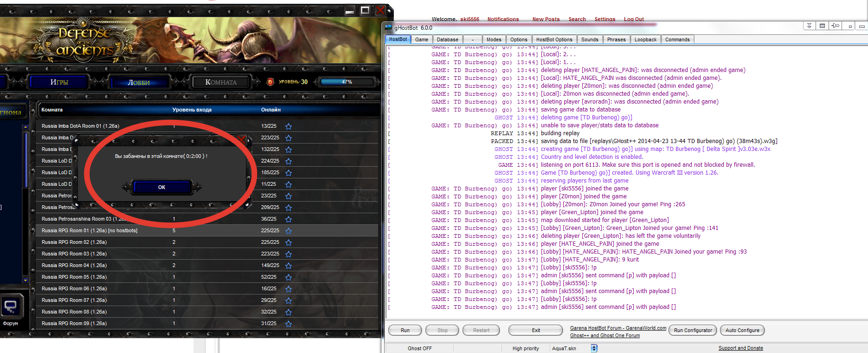
Task: Star Russia RPG Room 05
Action: pyautogui.click(x=289, y=277)
